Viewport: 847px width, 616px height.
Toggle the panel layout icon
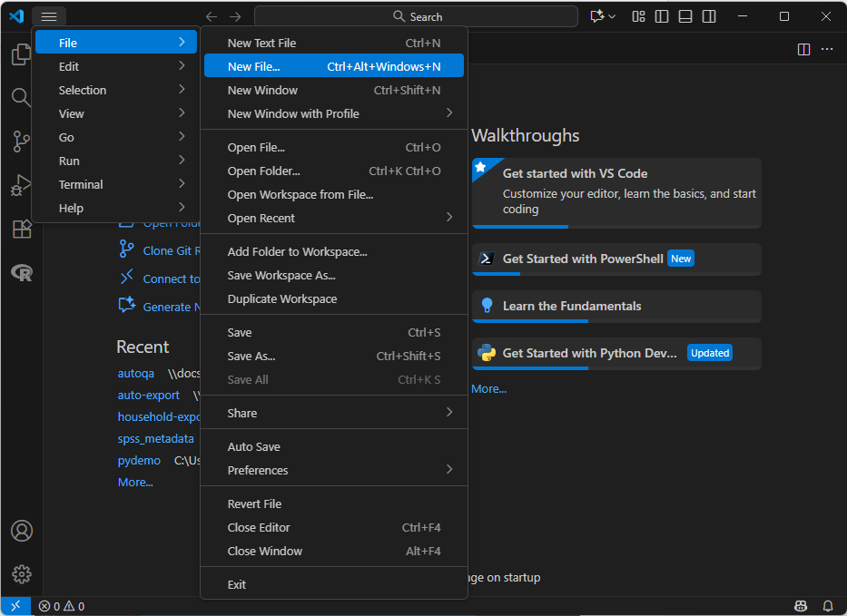(685, 16)
